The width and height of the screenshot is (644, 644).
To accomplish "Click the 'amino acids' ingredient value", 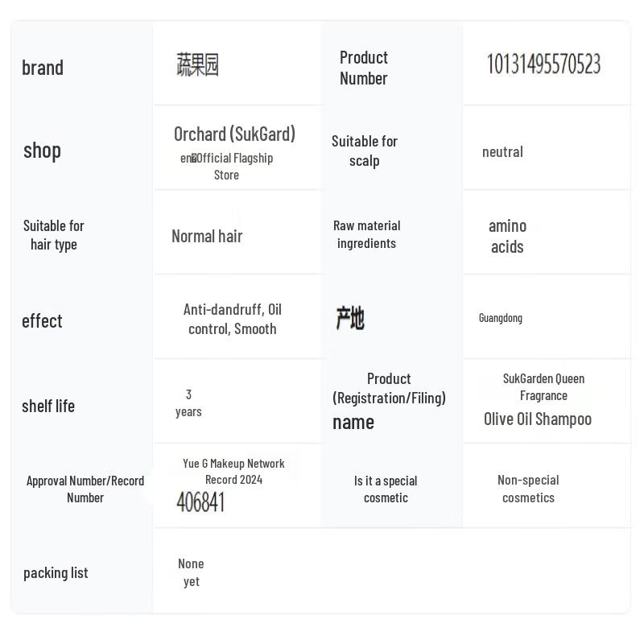I will pos(507,236).
